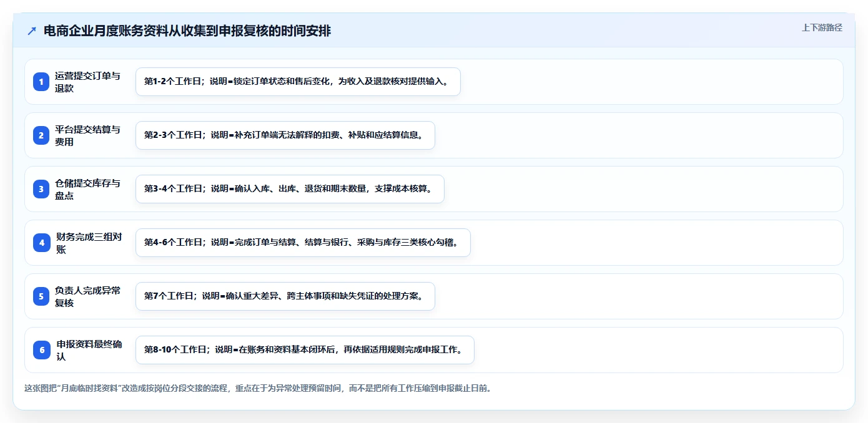
Task: Select step badge number 3
Action: tap(41, 189)
